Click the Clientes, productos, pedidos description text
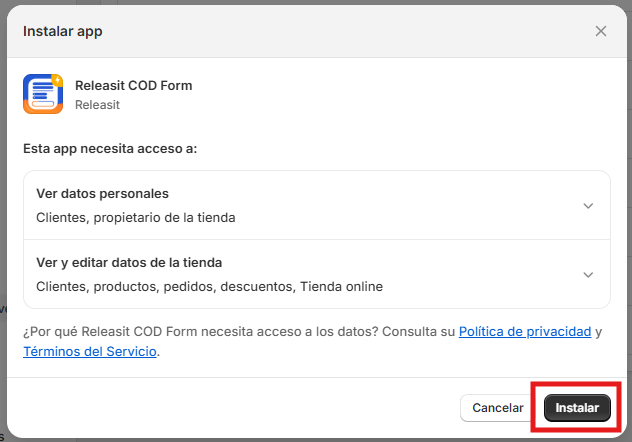632x442 pixels. pyautogui.click(x=209, y=286)
